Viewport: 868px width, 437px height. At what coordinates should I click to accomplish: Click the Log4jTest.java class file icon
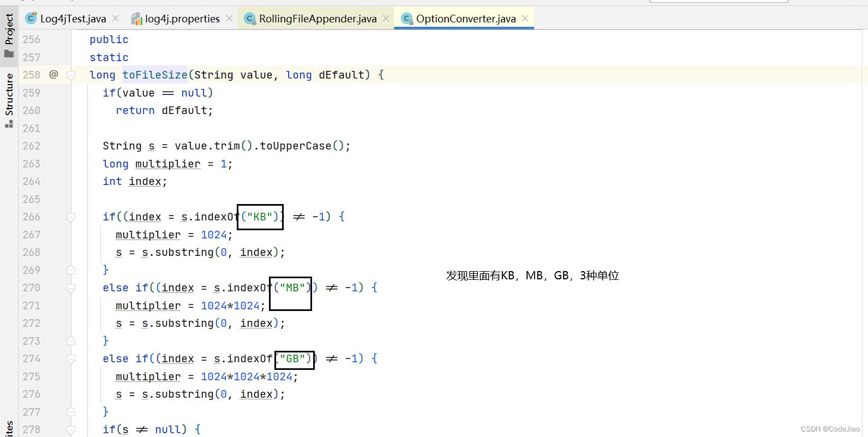point(31,19)
